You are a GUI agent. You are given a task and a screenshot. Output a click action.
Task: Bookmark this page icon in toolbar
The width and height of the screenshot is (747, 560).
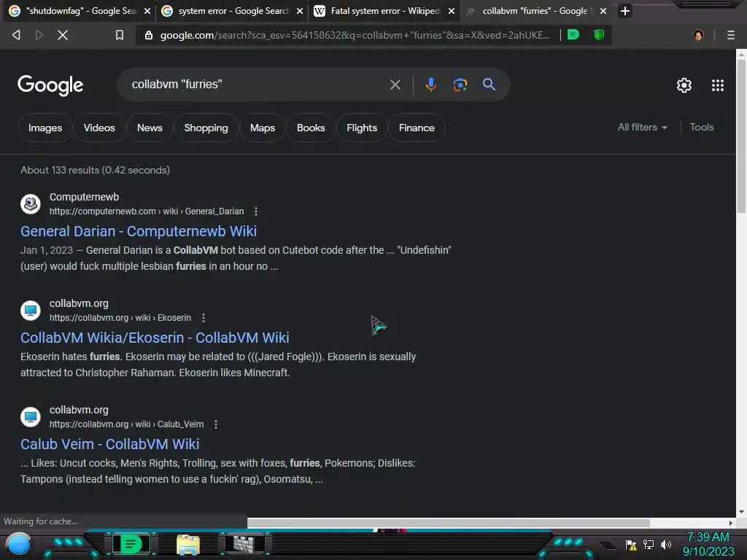click(x=120, y=35)
